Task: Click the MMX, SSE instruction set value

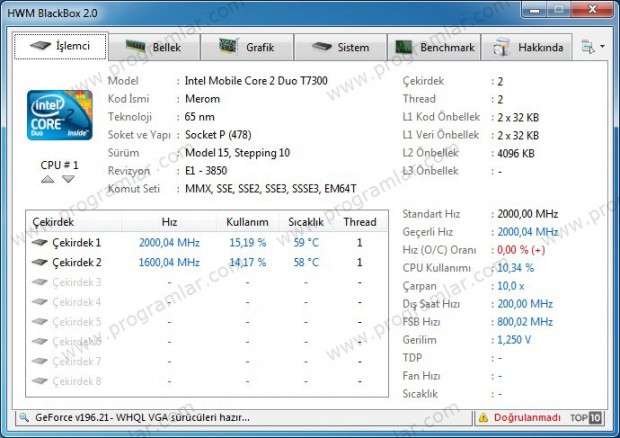Action: click(270, 189)
